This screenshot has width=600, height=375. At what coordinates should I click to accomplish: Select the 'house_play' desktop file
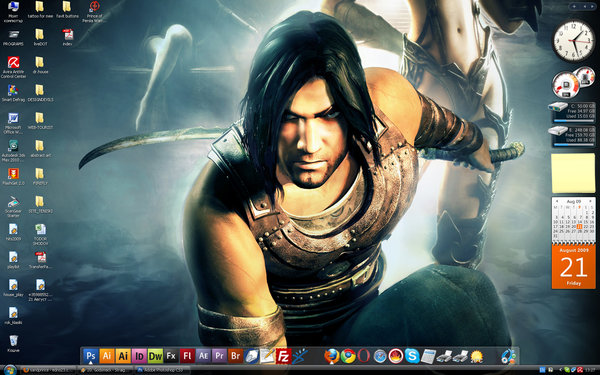click(x=13, y=288)
